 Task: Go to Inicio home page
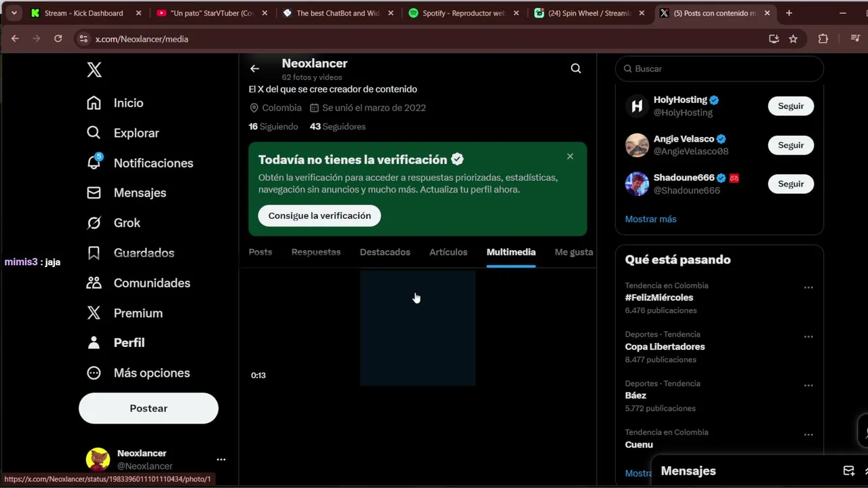pyautogui.click(x=115, y=103)
